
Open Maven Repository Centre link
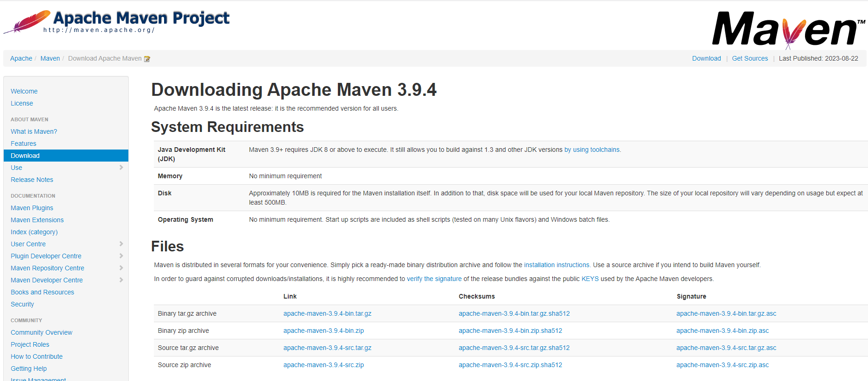pyautogui.click(x=47, y=268)
